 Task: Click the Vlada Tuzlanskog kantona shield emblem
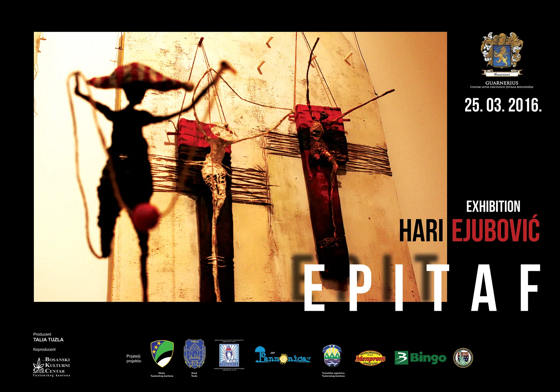tap(162, 354)
